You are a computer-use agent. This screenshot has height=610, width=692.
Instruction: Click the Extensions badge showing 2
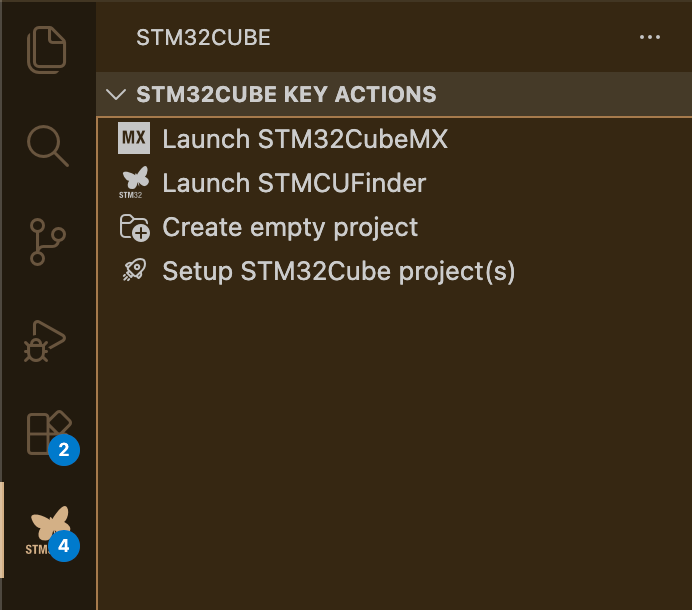click(64, 450)
